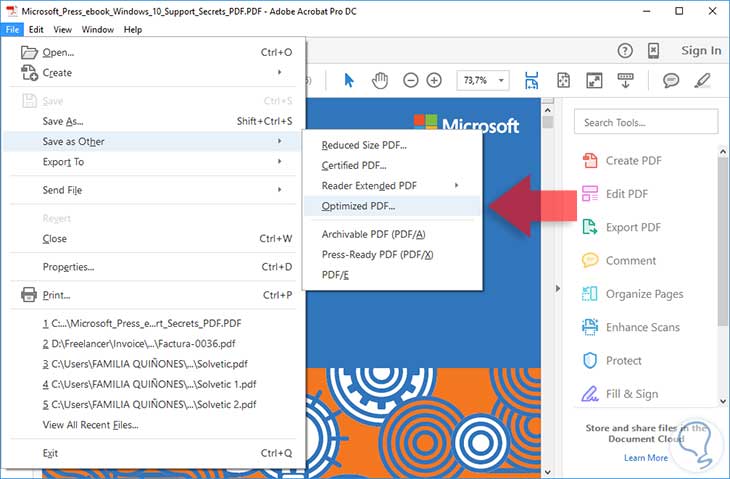Enter Full Screen mode icon
730x479 pixels.
594,81
